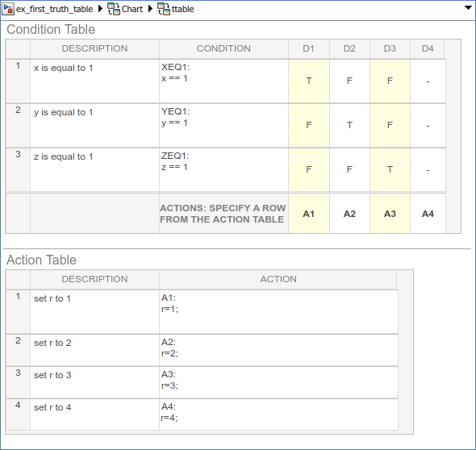Edit condition cell YEQ1: y == 1
The image size is (476, 450).
point(223,125)
